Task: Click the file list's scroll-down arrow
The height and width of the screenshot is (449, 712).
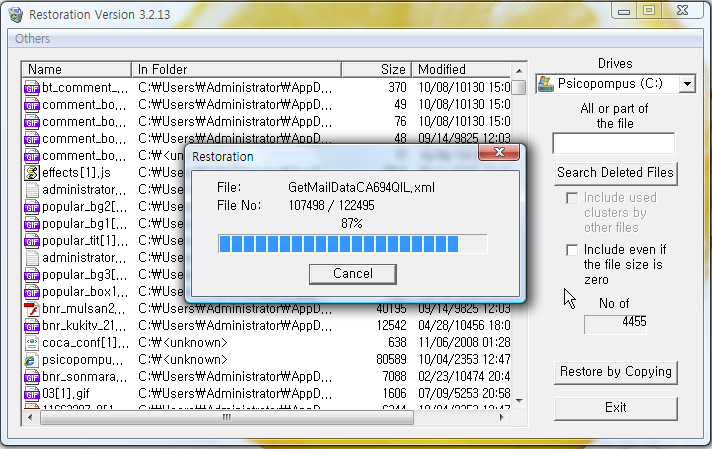Action: tap(519, 401)
